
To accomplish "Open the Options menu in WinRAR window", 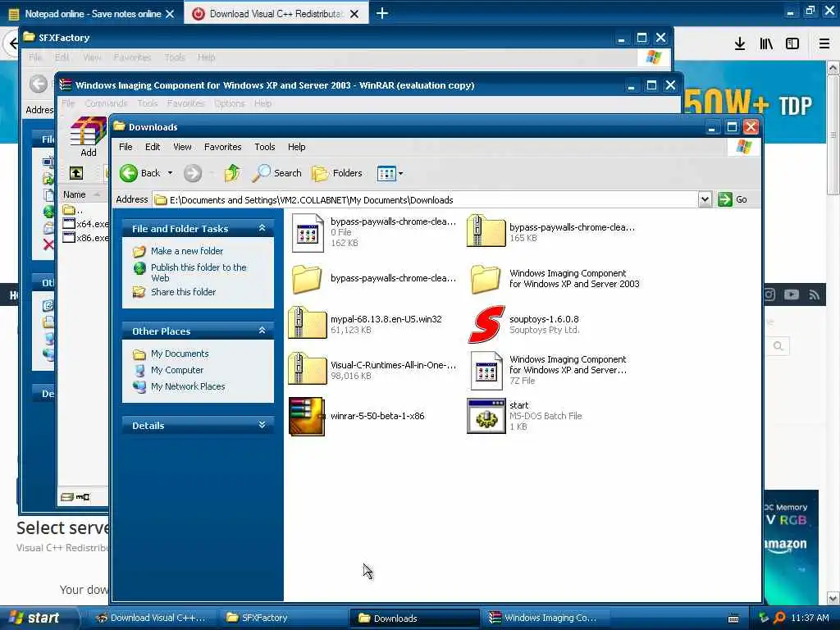I will (x=230, y=103).
